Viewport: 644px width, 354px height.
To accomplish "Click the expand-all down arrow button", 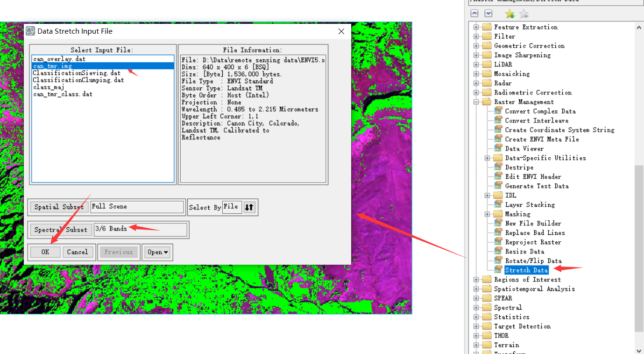I will pyautogui.click(x=488, y=14).
